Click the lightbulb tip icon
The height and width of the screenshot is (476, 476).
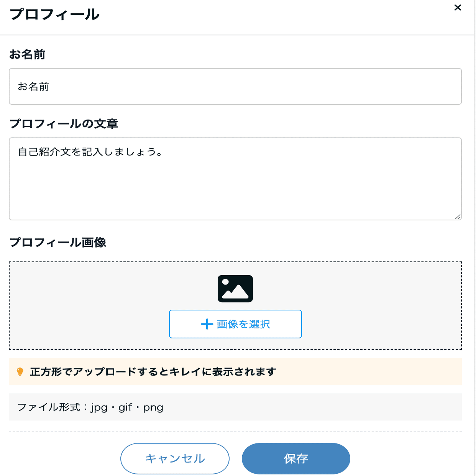20,371
